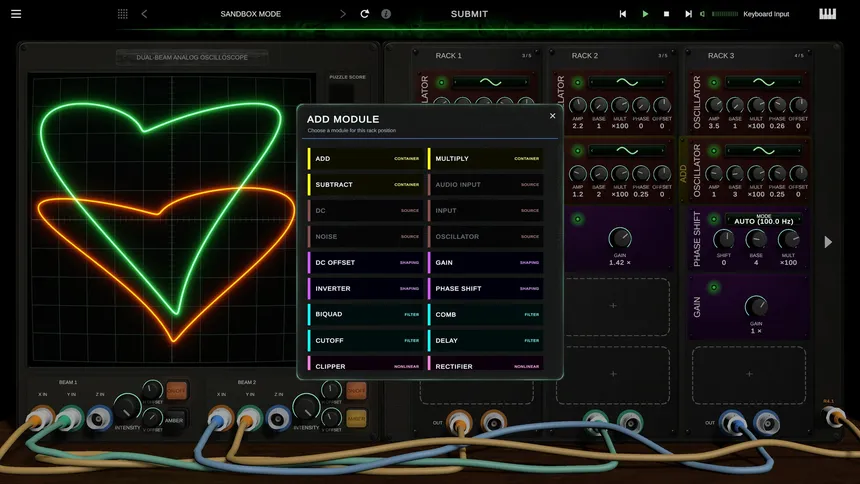This screenshot has width=860, height=484.
Task: Click Beam 2 Z IN jack
Action: click(279, 418)
